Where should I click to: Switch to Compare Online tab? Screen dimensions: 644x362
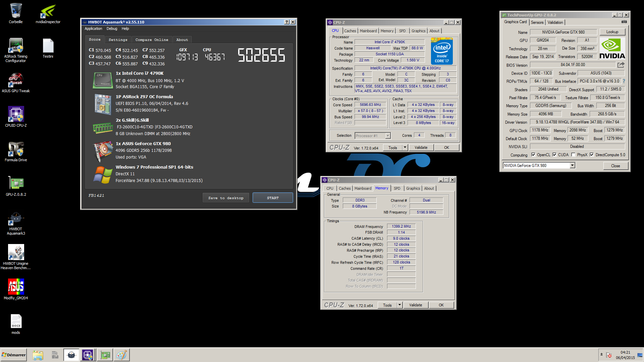coord(152,40)
